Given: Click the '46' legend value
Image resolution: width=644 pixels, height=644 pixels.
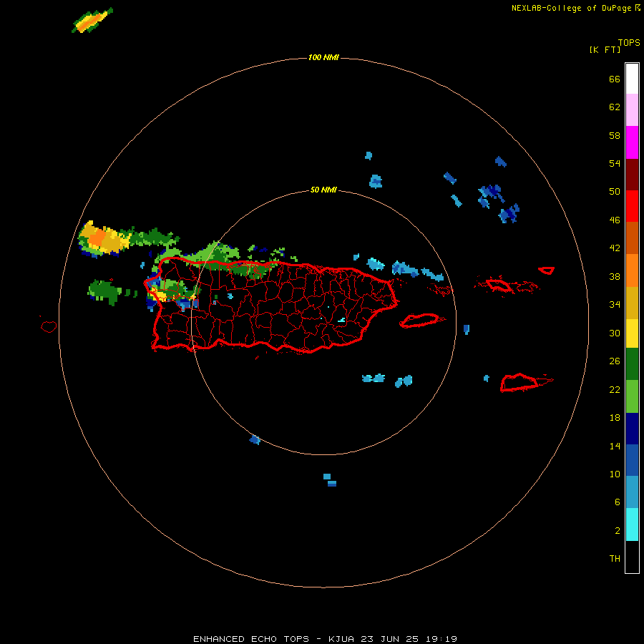Looking at the screenshot, I should 615,220.
